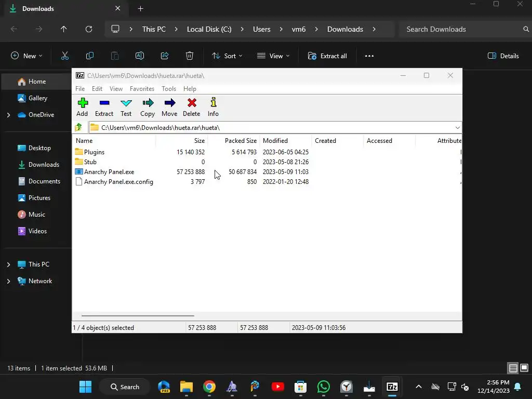The image size is (532, 399).
Task: Expand the OneDrive tree node
Action: point(8,115)
